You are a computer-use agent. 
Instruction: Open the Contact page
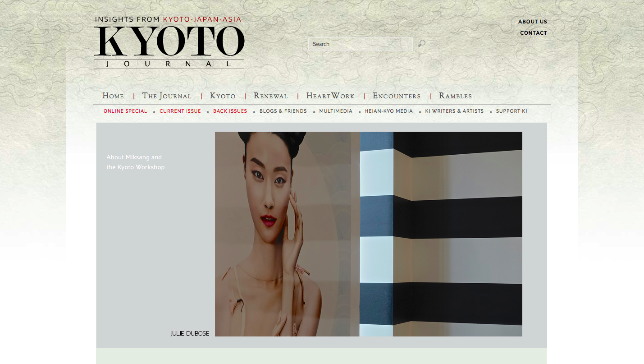pos(533,33)
